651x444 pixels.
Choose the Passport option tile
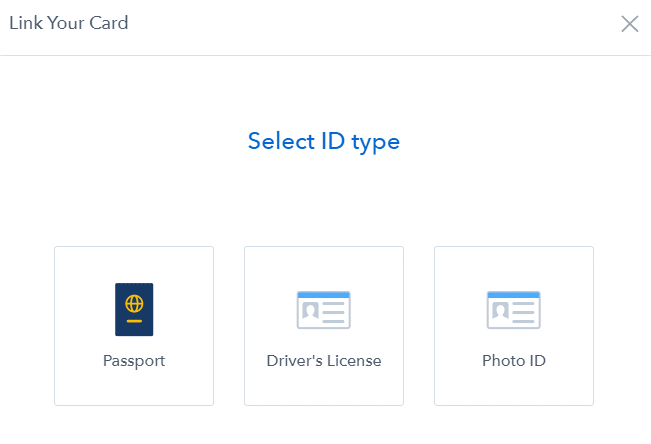134,326
